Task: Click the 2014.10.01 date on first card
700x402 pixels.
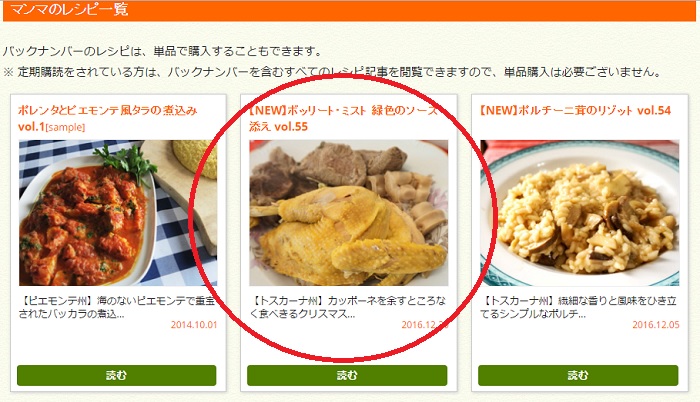Action: coord(194,325)
